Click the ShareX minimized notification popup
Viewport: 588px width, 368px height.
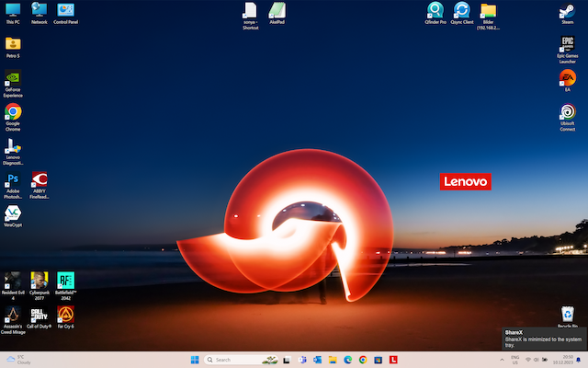tap(544, 338)
